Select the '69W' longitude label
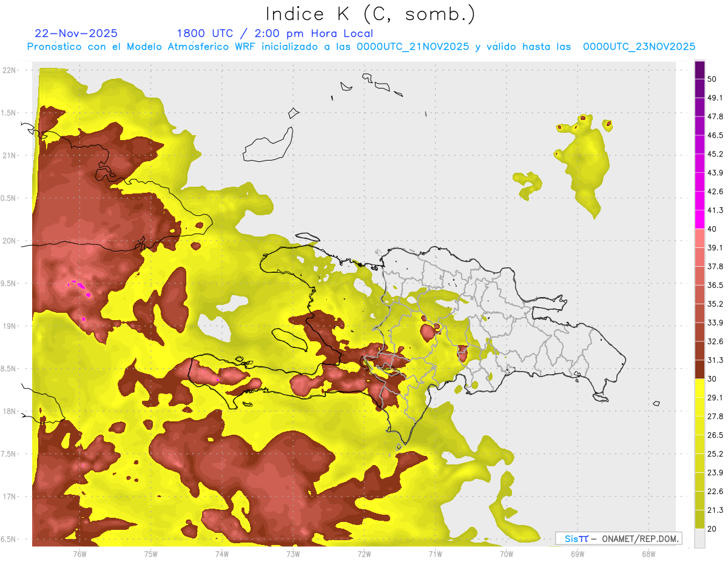 click(577, 554)
